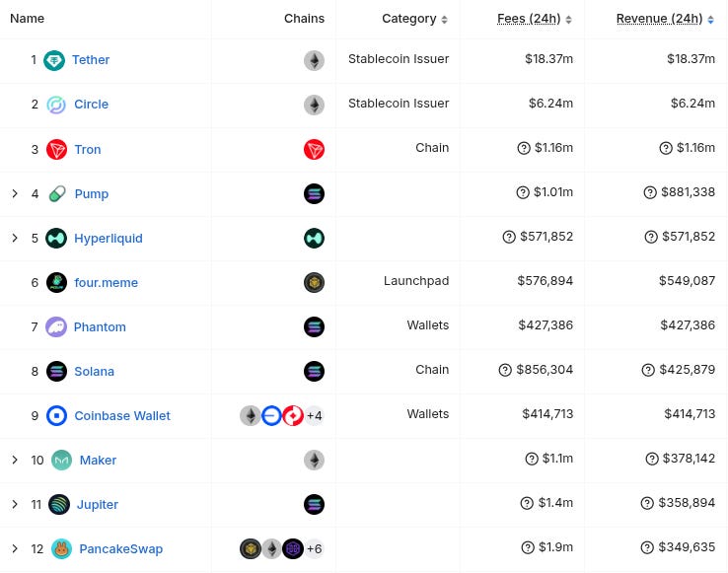Viewport: 728px width, 573px height.
Task: Click the Phantom ghost logo icon
Action: [56, 326]
